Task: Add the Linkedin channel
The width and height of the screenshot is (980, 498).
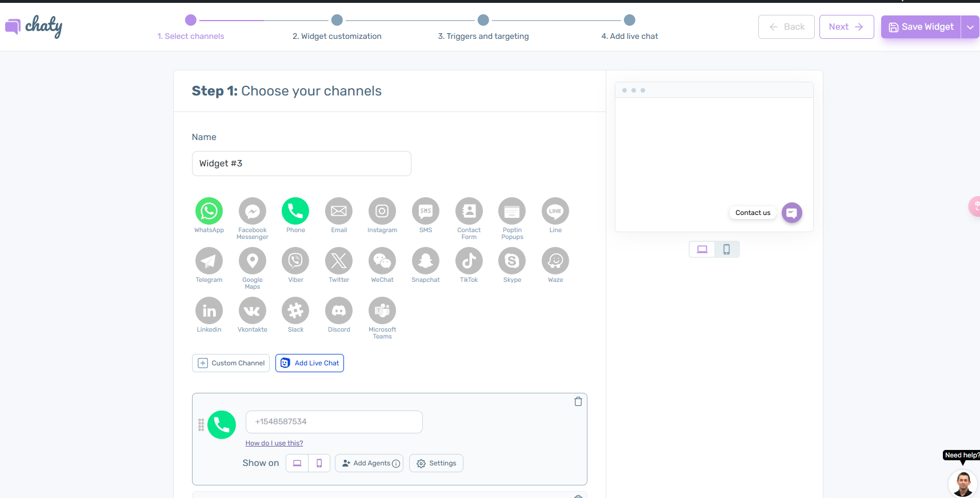Action: (209, 310)
